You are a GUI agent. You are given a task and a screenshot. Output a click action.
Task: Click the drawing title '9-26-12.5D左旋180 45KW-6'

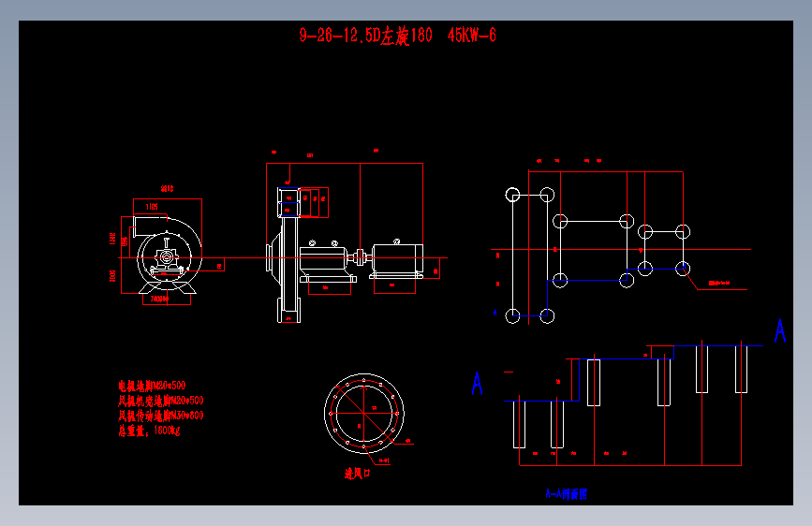point(397,36)
